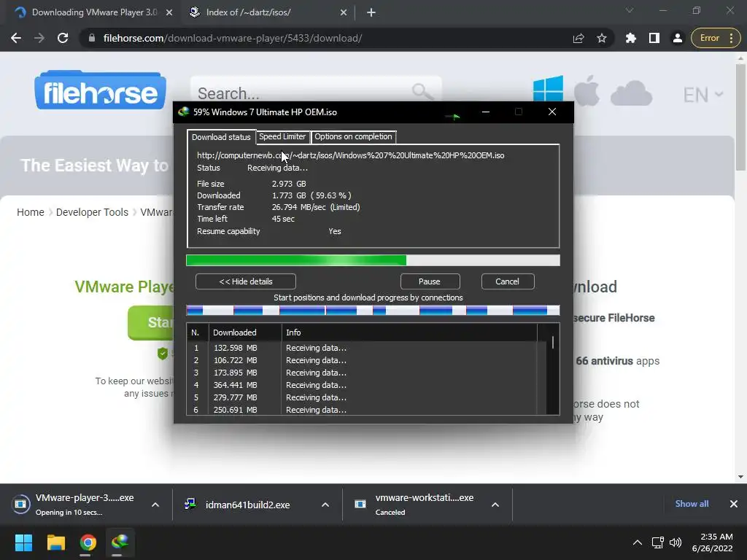
Task: Pause the Windows 7 ISO download
Action: (430, 281)
